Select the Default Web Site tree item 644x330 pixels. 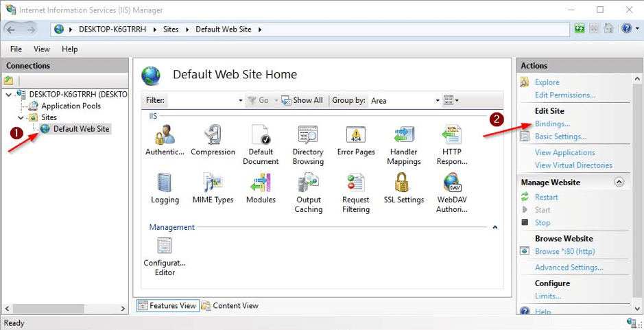pos(82,129)
